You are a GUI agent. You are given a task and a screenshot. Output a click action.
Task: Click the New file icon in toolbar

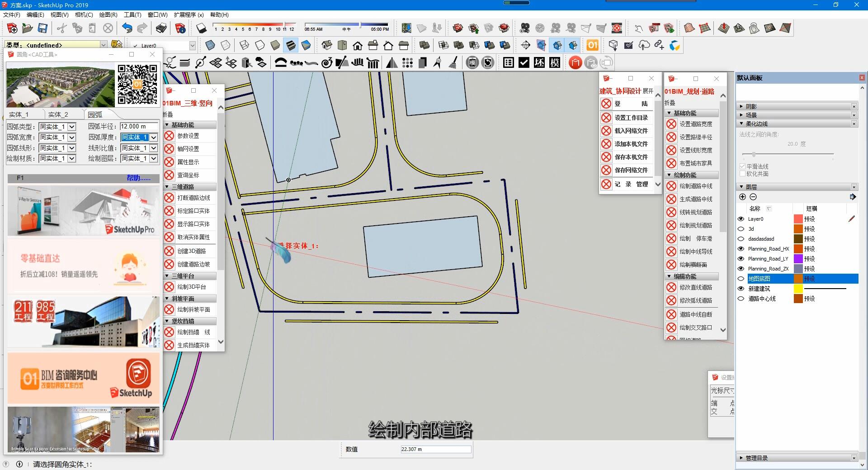[x=12, y=28]
